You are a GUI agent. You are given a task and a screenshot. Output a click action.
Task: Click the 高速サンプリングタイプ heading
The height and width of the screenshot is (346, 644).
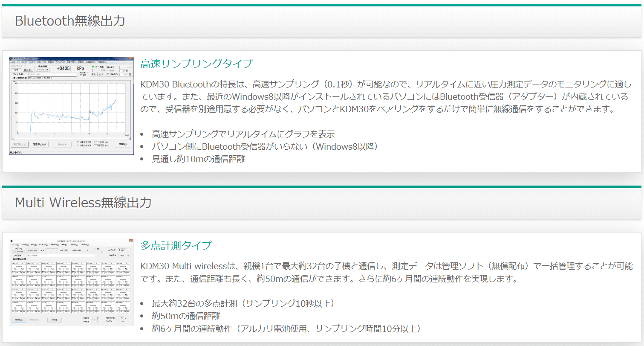196,64
